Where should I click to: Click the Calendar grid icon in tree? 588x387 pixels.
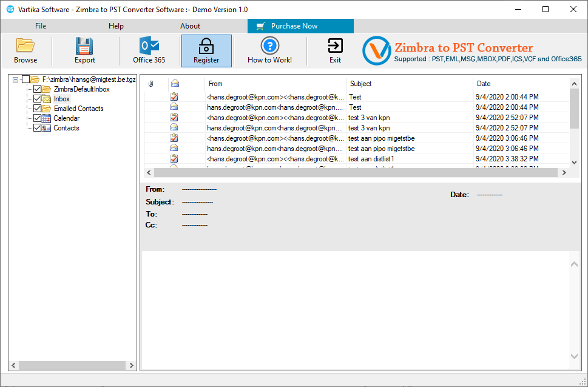47,118
